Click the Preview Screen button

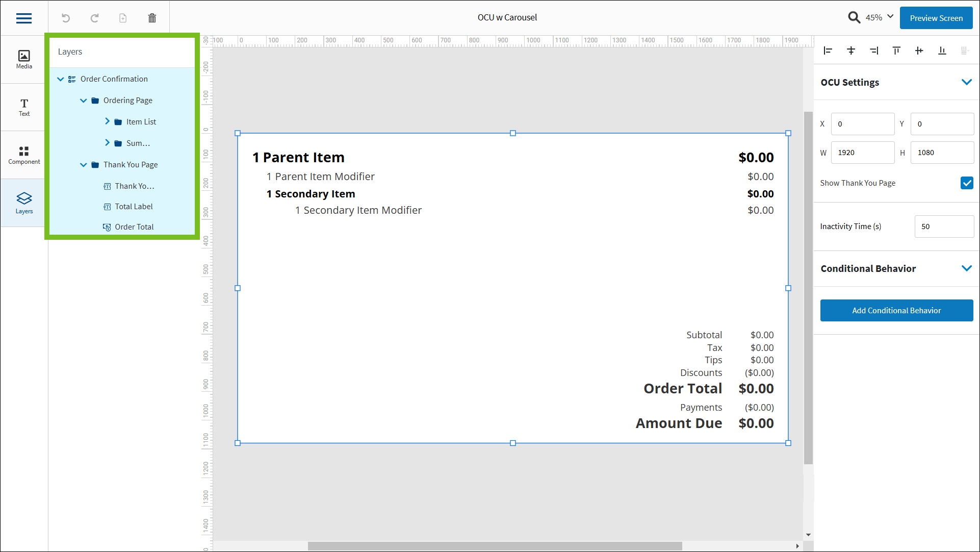click(936, 18)
